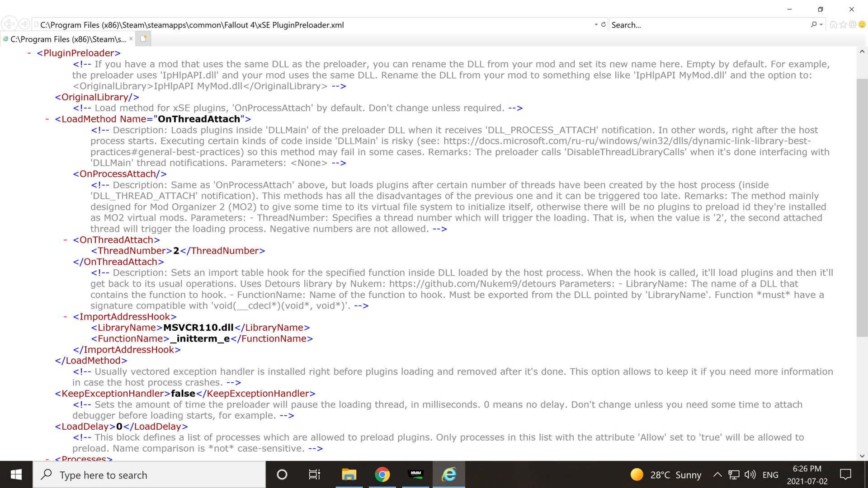The height and width of the screenshot is (488, 868).
Task: Open the NMM app on taskbar
Action: tap(416, 474)
